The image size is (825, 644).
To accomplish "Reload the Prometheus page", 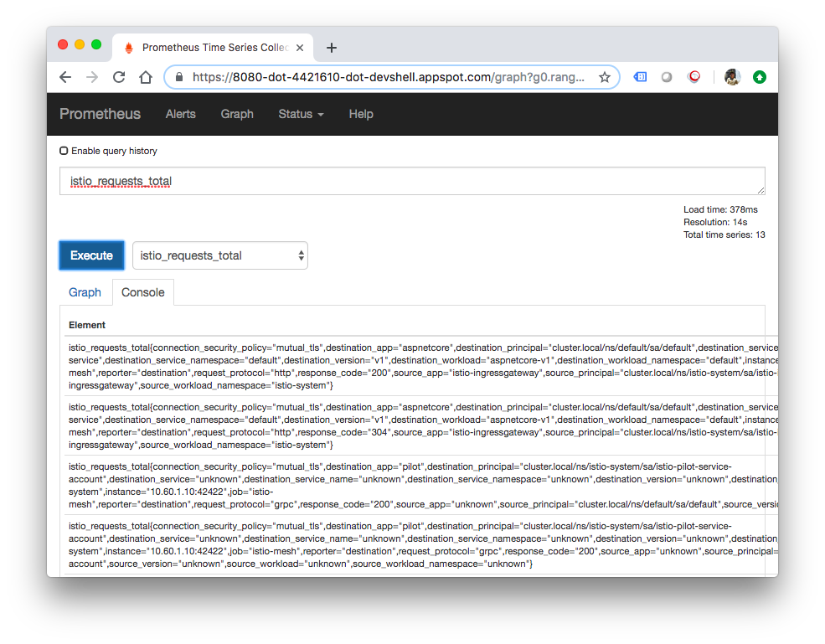I will click(x=119, y=77).
